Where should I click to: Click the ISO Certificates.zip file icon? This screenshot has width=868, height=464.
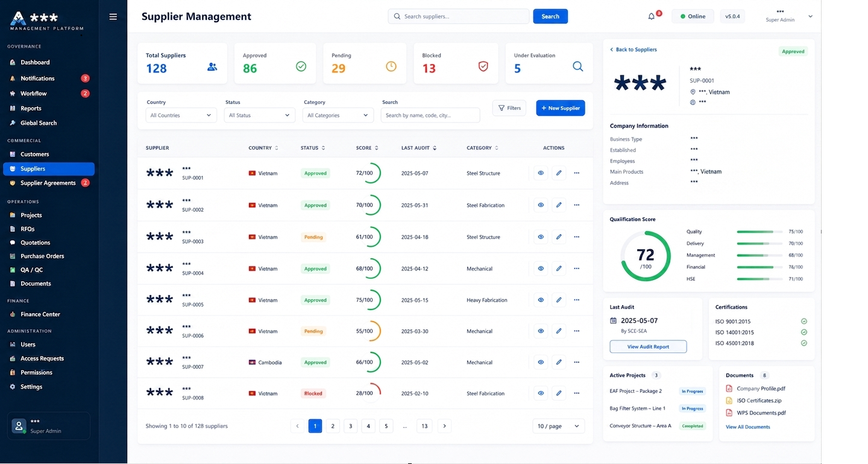729,401
